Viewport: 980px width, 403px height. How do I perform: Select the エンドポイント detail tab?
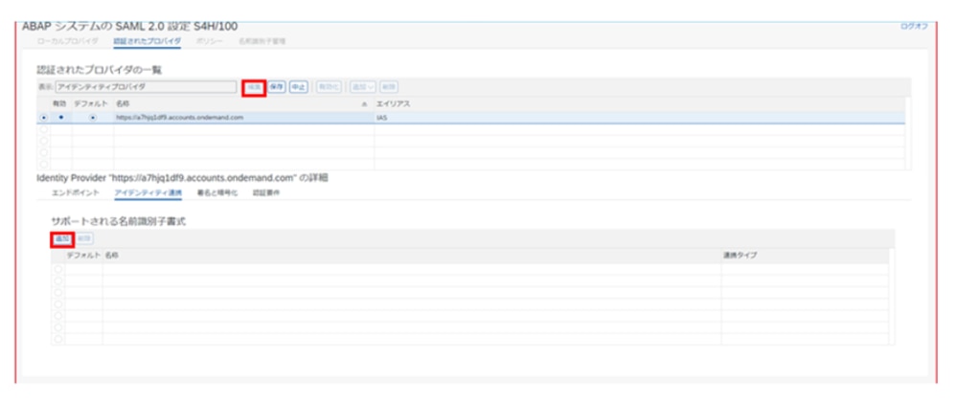pyautogui.click(x=75, y=192)
